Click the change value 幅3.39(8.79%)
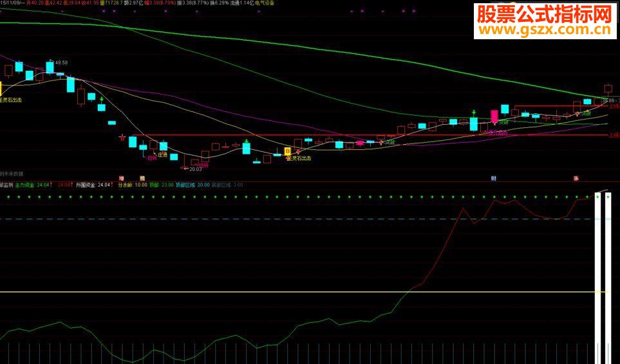 click(x=160, y=3)
